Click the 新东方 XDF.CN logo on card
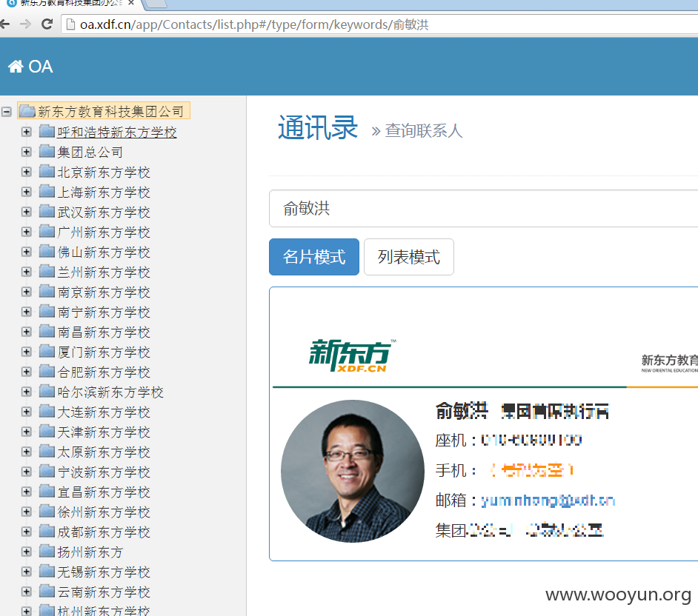The image size is (698, 616). pos(352,355)
